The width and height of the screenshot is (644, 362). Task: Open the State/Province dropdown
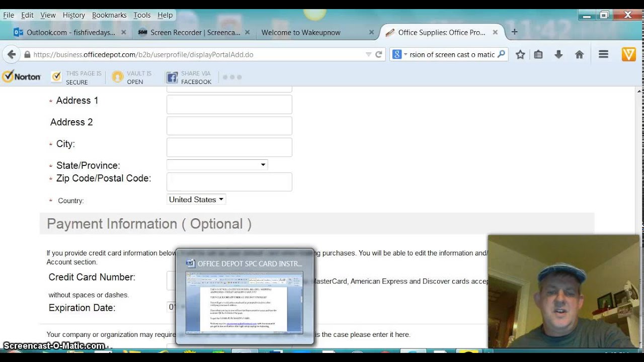pyautogui.click(x=217, y=164)
